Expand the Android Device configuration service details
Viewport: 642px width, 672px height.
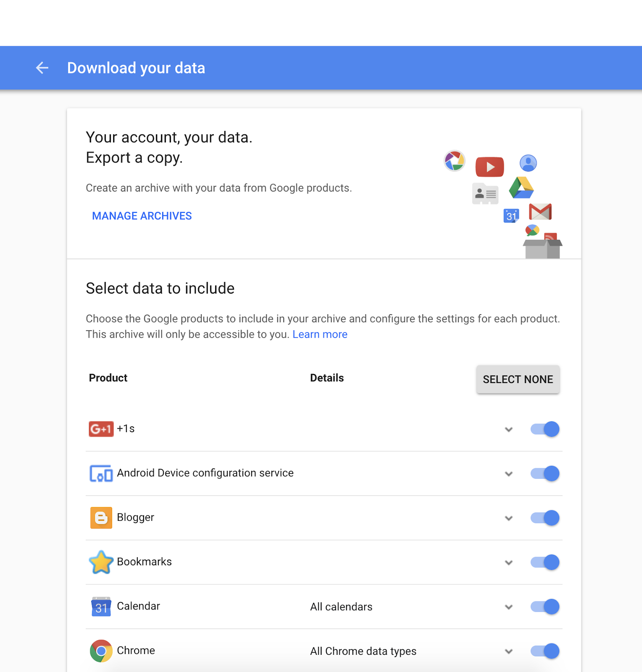click(x=509, y=474)
